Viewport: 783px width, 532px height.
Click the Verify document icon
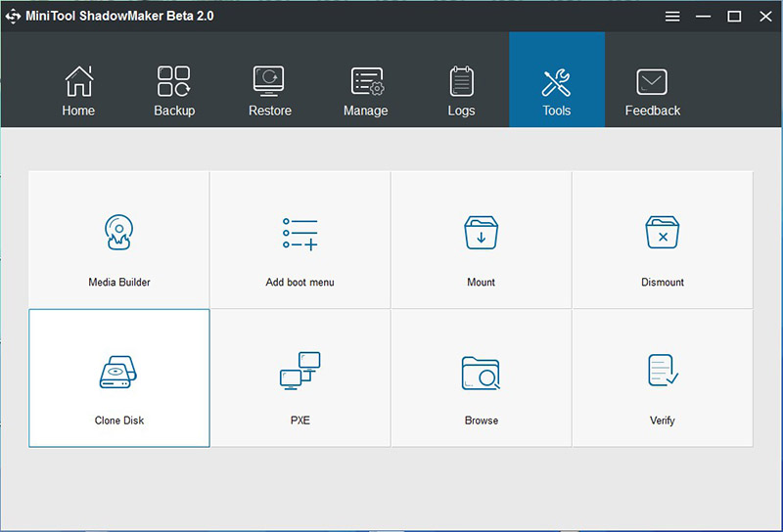point(663,371)
